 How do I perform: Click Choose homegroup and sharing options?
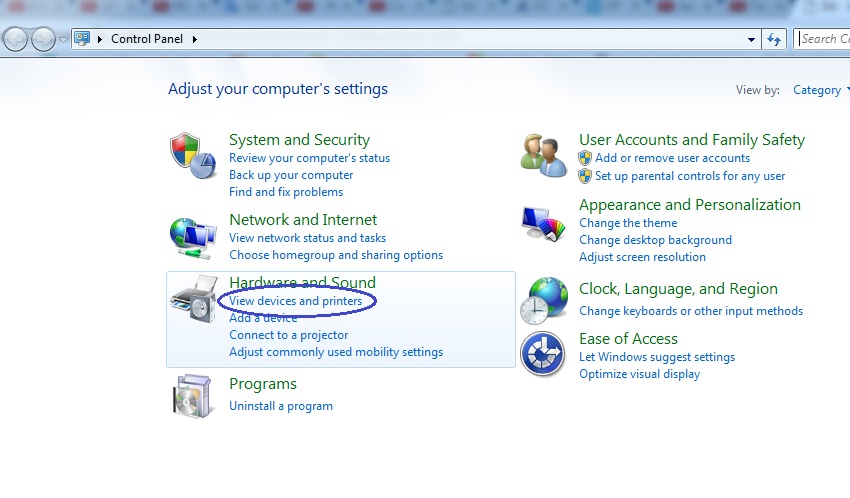[336, 255]
